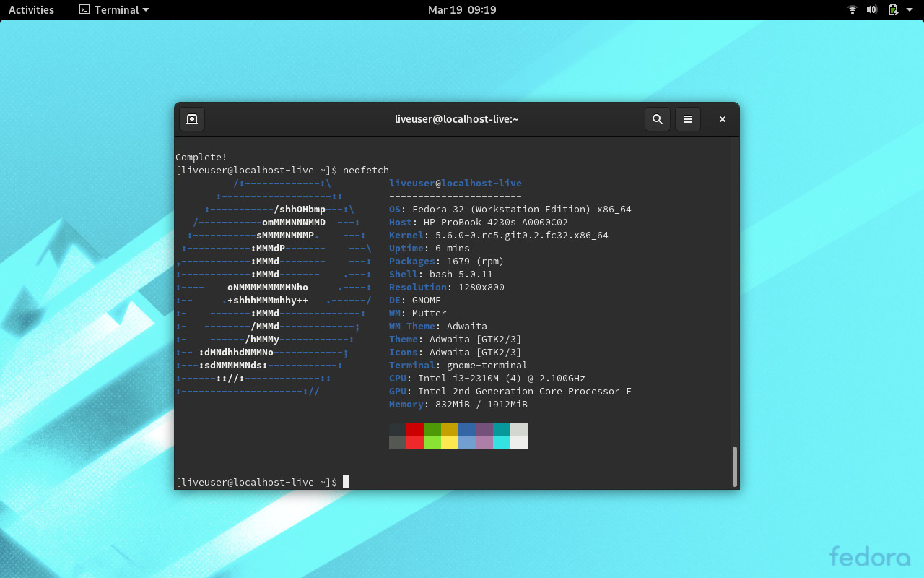The height and width of the screenshot is (578, 924).
Task: Click the Wi-Fi status icon
Action: (x=853, y=9)
